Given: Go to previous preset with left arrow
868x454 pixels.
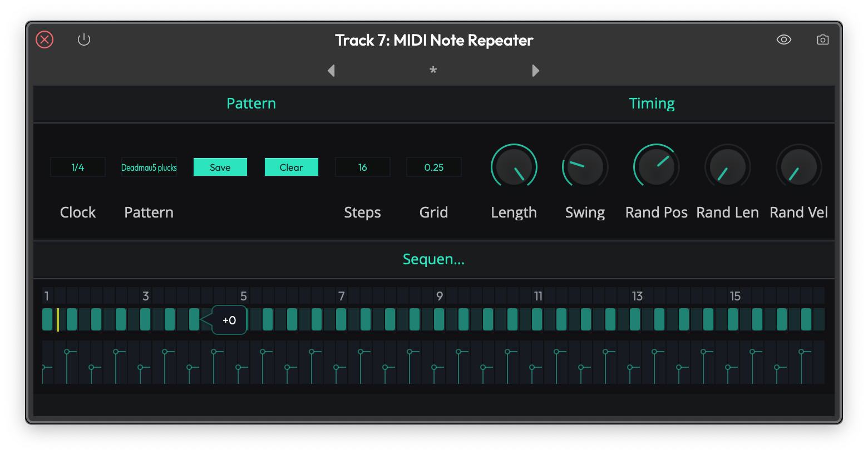Looking at the screenshot, I should (332, 71).
